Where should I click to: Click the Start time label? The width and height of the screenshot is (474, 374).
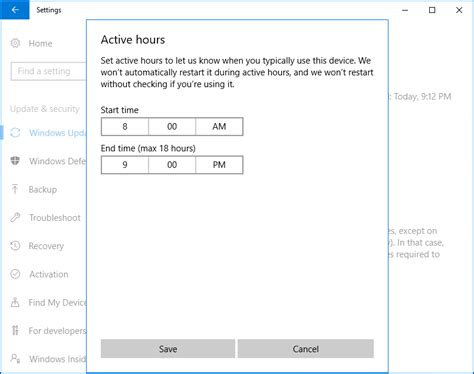[x=119, y=110]
